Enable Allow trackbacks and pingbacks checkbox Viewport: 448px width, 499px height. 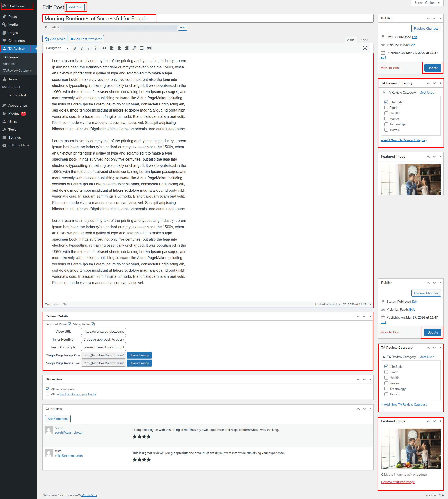[47, 394]
